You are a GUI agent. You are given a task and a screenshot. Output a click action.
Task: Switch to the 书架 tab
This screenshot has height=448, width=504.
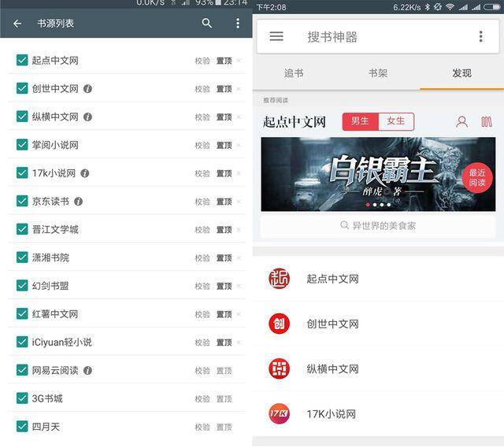pyautogui.click(x=378, y=73)
